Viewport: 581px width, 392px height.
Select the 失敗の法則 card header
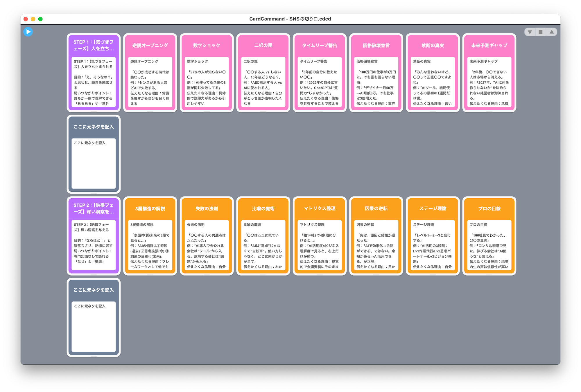[207, 208]
